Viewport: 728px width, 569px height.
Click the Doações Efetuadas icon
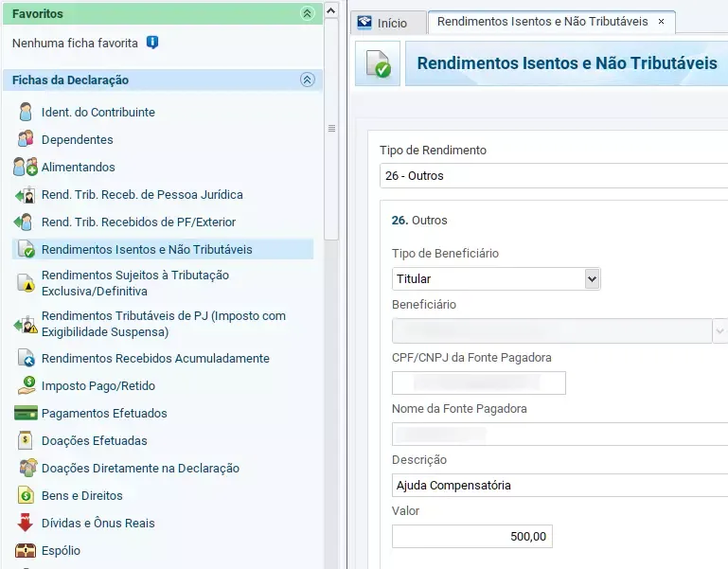pos(25,440)
